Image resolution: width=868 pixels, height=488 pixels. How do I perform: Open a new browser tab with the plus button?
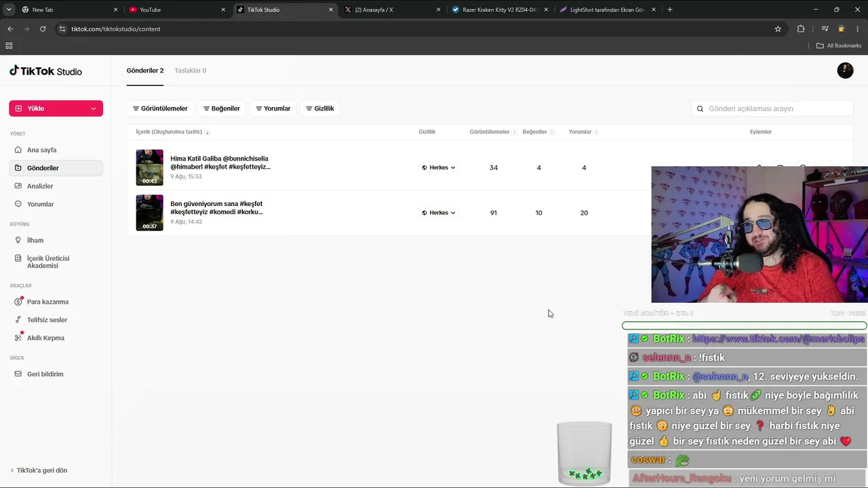(670, 9)
